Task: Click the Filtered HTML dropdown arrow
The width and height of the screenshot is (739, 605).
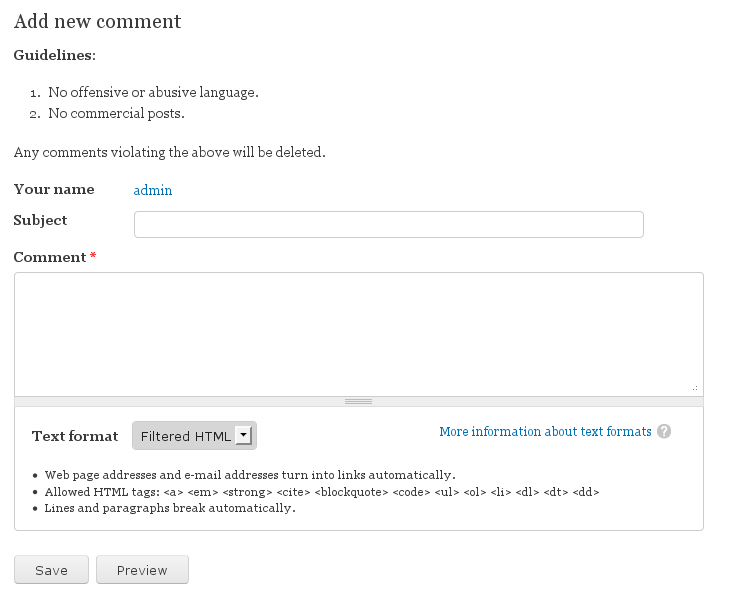Action: 243,435
